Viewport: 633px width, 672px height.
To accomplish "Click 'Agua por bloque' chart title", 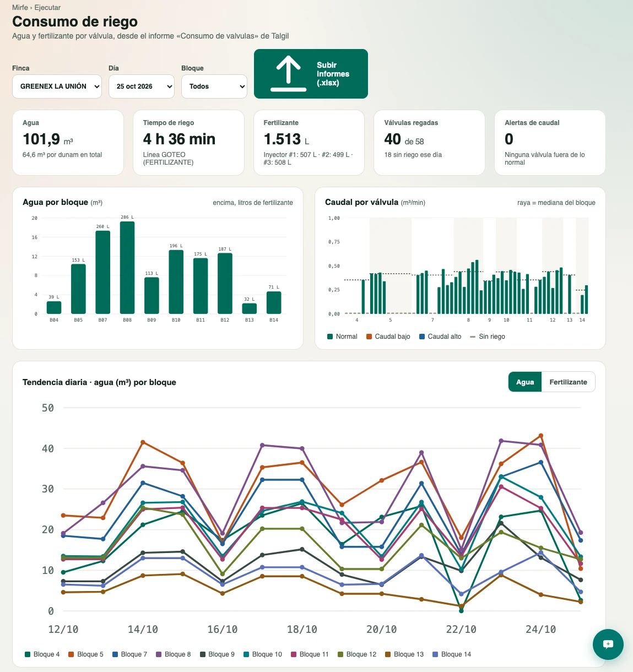I will coord(62,202).
